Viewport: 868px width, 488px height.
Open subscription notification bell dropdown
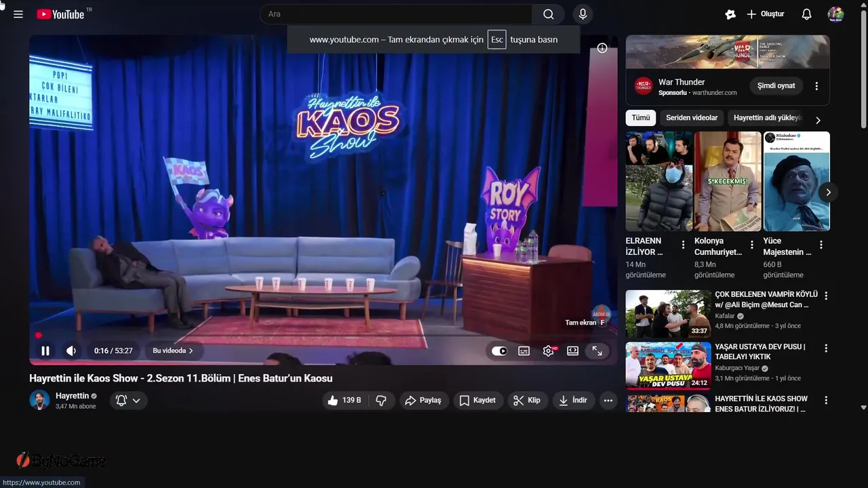pyautogui.click(x=128, y=401)
